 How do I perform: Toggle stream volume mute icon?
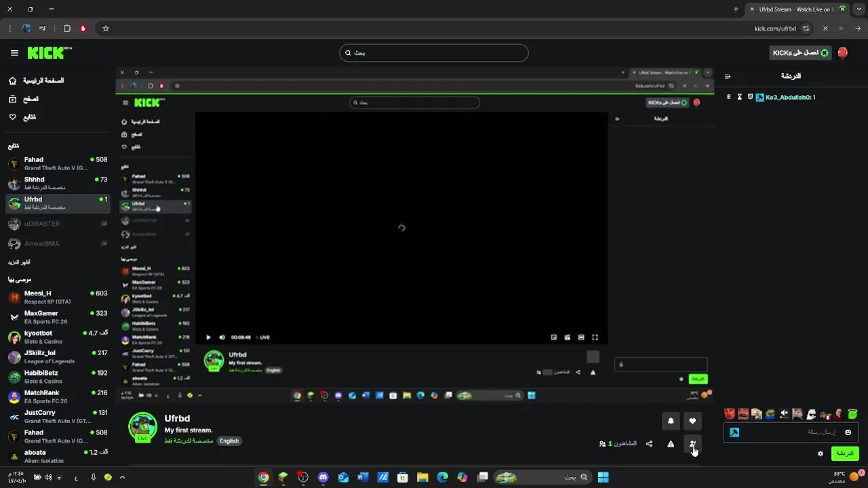[x=222, y=337]
